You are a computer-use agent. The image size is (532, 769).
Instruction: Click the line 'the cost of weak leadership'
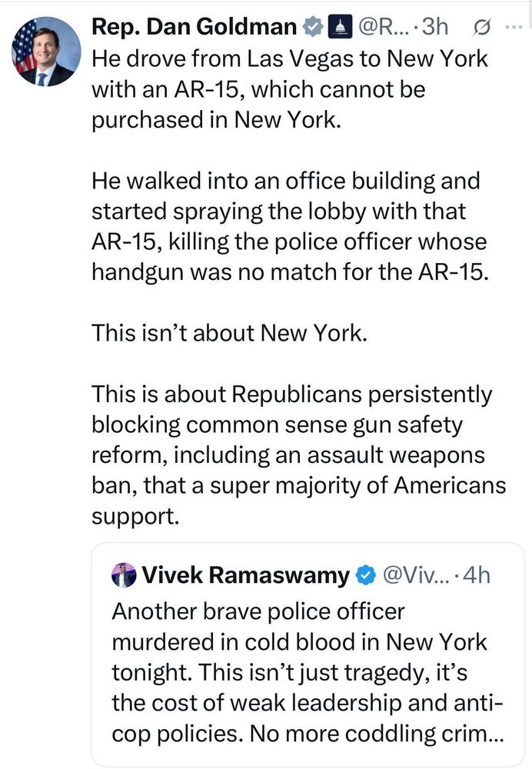[x=307, y=703]
